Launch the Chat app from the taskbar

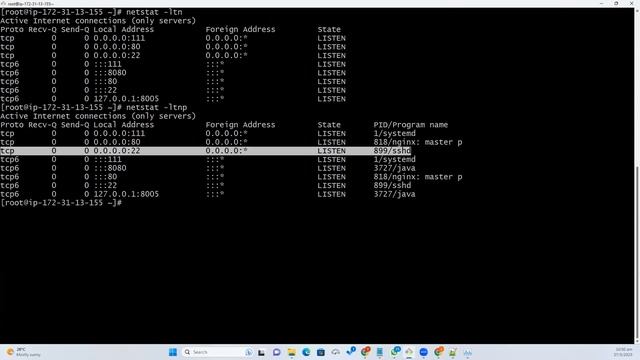point(276,352)
